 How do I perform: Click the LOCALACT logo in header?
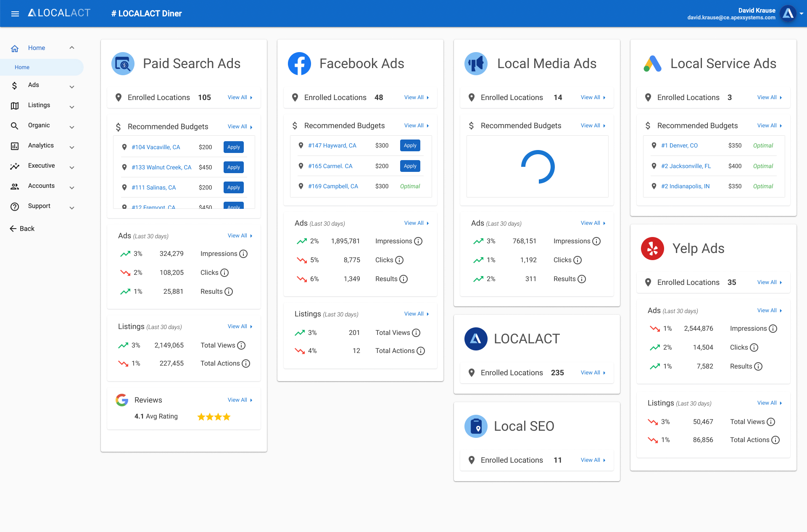[59, 13]
